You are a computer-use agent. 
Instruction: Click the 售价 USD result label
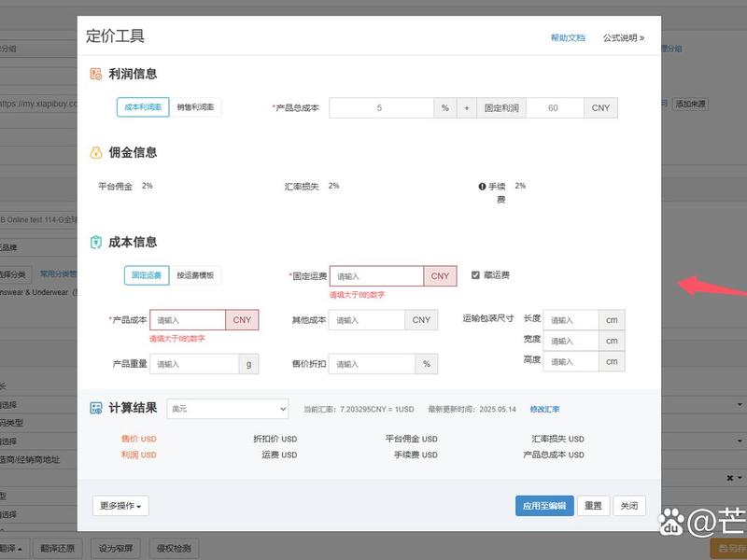(138, 439)
